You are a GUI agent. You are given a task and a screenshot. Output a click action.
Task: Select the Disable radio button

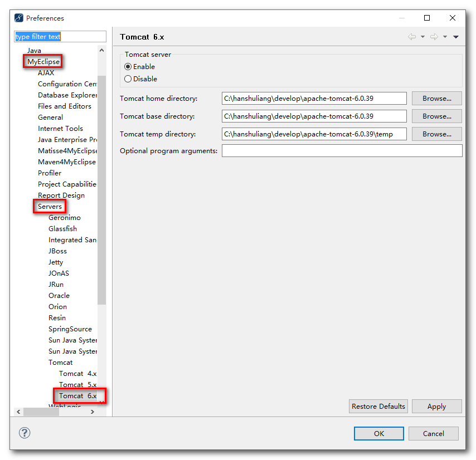point(128,79)
